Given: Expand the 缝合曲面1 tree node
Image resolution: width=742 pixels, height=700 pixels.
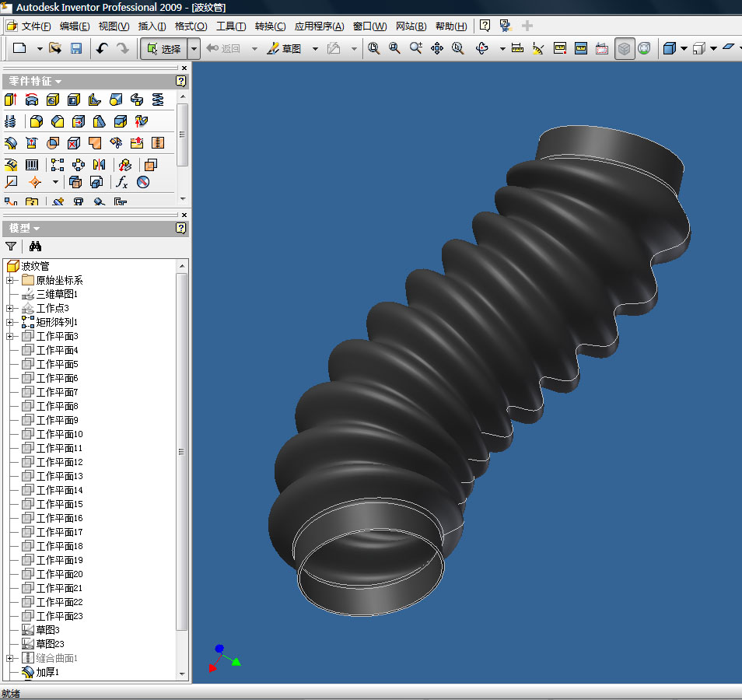Looking at the screenshot, I should point(9,658).
